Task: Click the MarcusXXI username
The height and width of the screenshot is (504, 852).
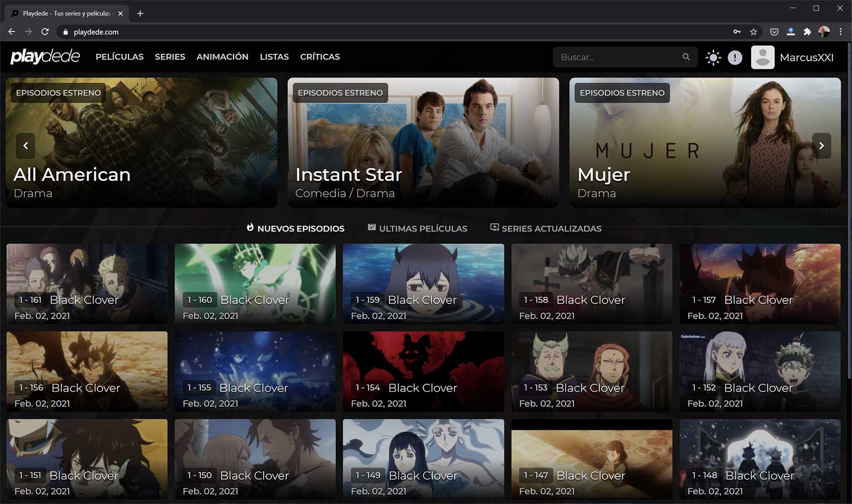Action: (x=807, y=57)
